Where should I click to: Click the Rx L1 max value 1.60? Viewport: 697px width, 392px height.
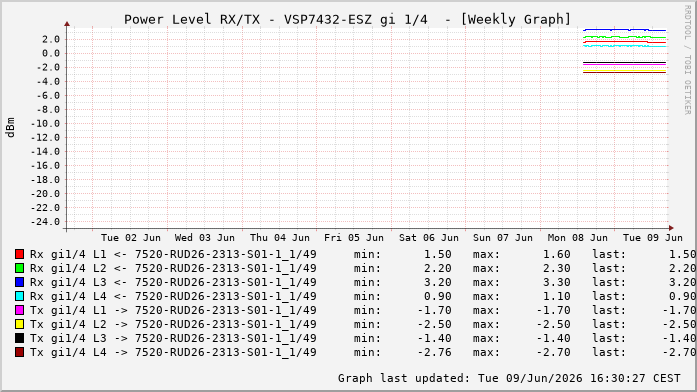click(557, 255)
